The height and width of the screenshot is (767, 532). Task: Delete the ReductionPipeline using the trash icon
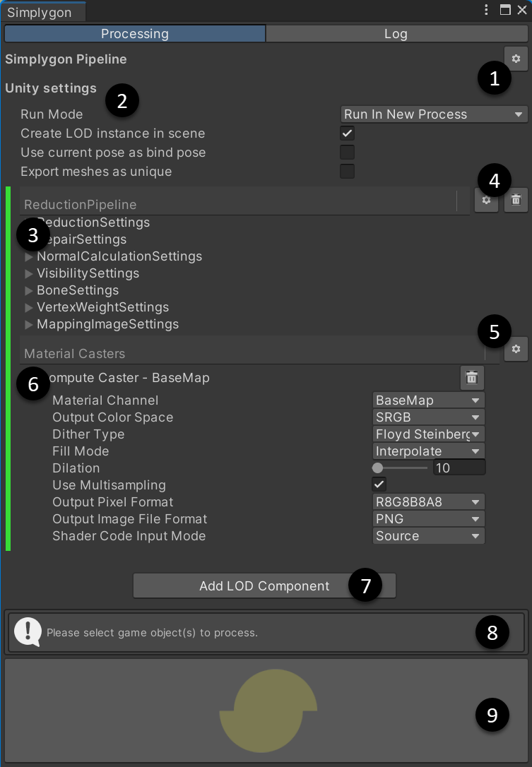click(516, 200)
